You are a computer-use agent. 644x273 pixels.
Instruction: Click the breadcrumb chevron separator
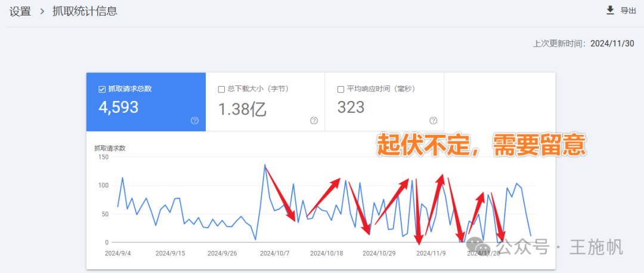click(x=42, y=11)
